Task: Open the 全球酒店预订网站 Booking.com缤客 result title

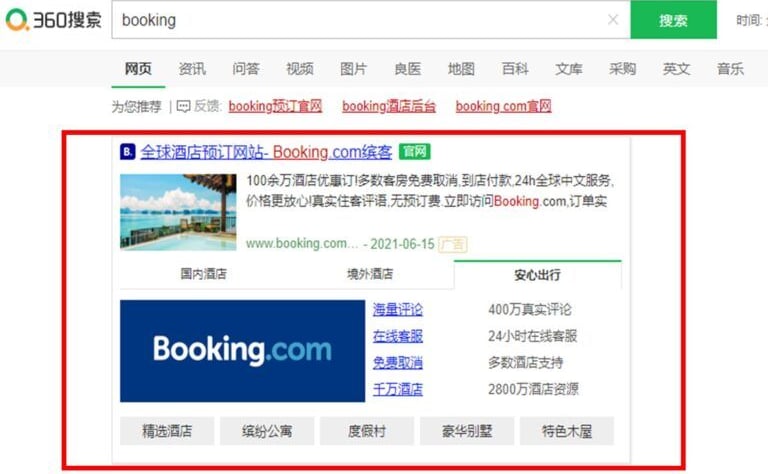Action: (x=266, y=152)
